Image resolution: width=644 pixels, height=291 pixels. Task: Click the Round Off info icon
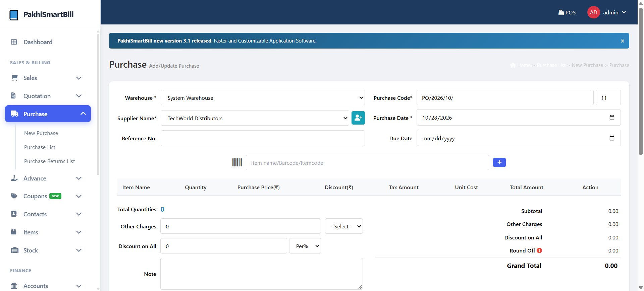(539, 250)
